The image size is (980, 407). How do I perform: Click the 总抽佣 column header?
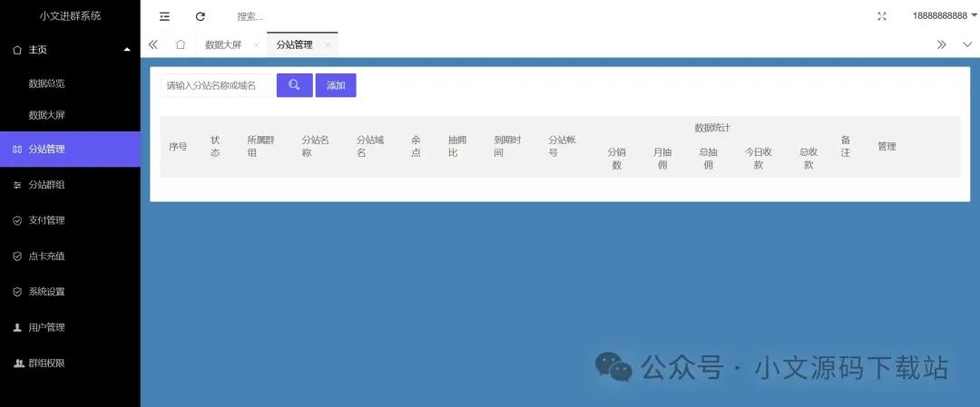(x=708, y=159)
